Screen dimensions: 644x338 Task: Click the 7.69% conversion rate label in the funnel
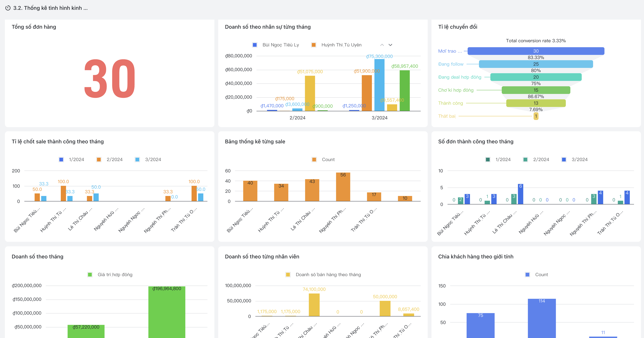(536, 109)
